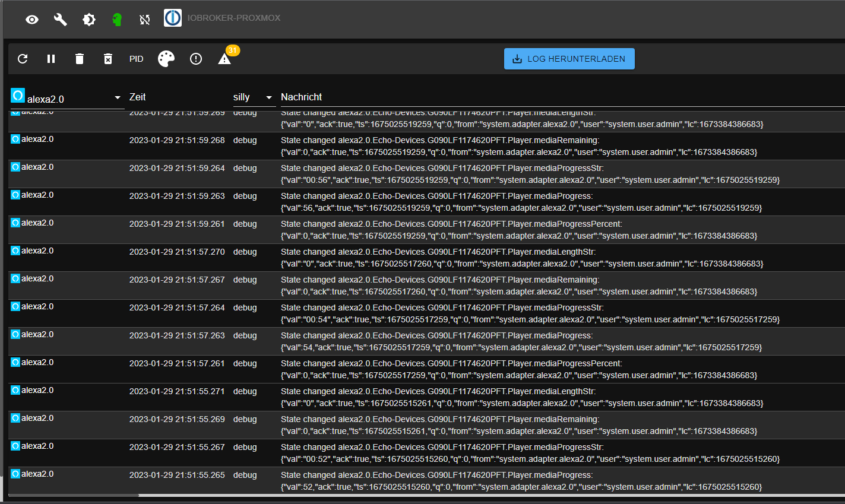Viewport: 845px width, 504px height.
Task: Click alexa icon in row 21:51:59.263
Action: point(15,195)
